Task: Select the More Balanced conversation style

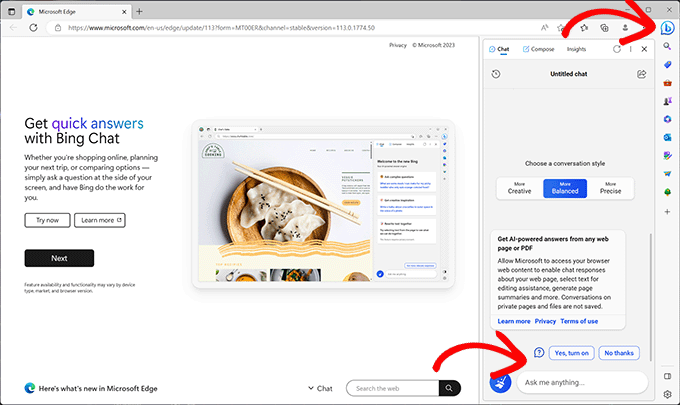Action: [x=565, y=189]
